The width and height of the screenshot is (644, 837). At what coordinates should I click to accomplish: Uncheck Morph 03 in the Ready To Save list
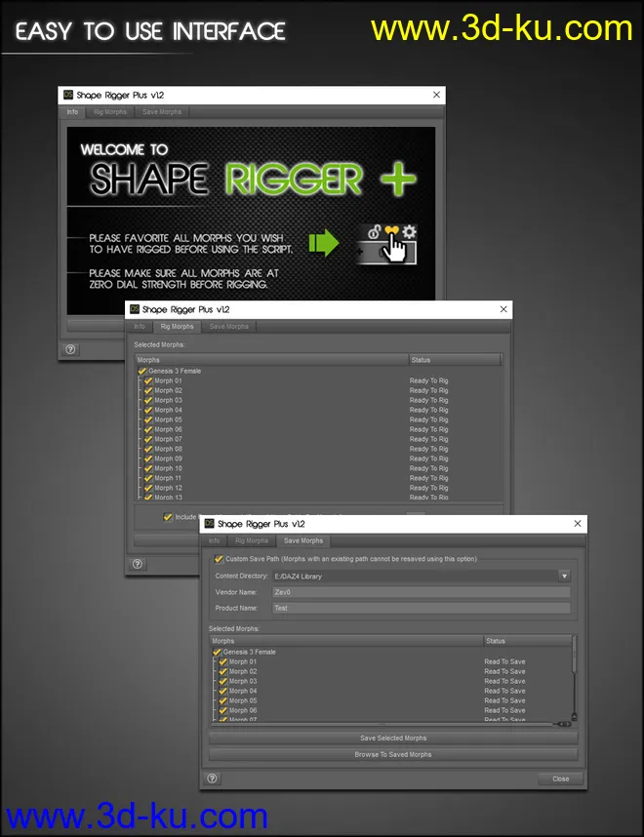223,681
